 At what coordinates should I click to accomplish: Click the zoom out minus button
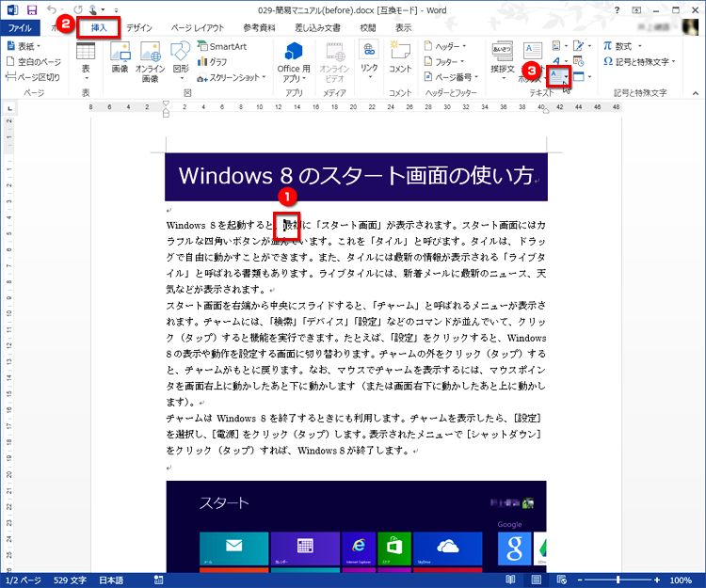580,580
